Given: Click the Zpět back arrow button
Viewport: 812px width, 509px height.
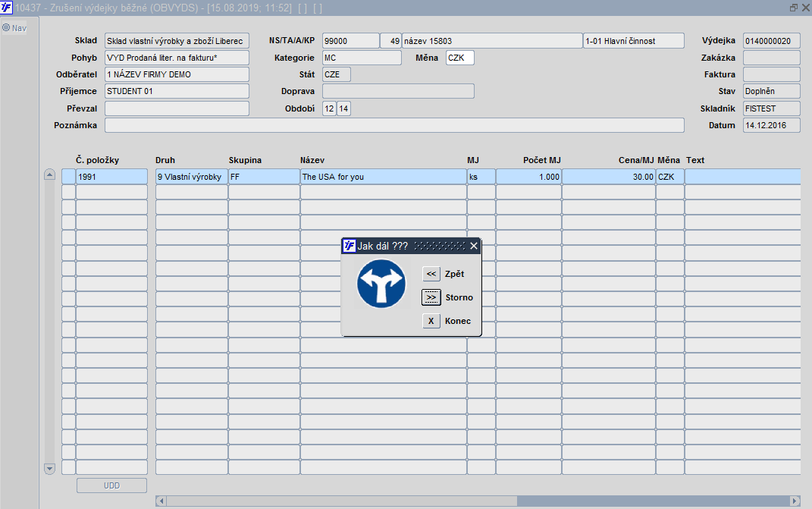Looking at the screenshot, I should coord(431,274).
